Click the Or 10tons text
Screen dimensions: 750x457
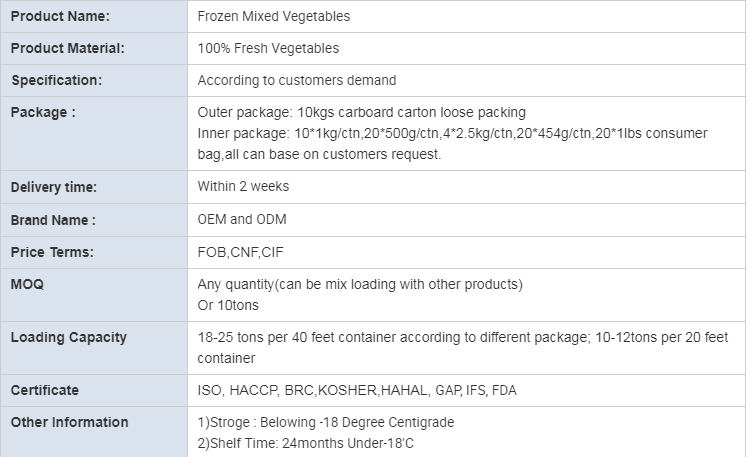point(228,305)
